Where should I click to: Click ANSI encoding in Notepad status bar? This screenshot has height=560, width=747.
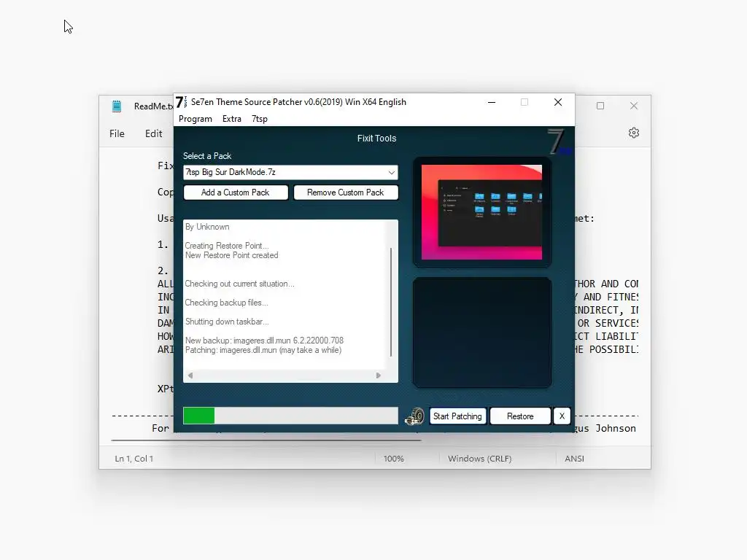point(574,459)
